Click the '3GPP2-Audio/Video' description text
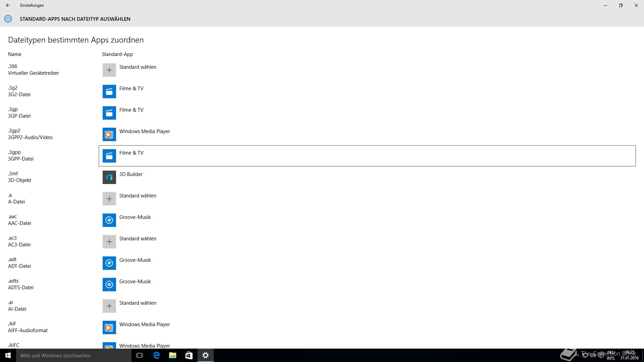Image resolution: width=644 pixels, height=362 pixels. [x=30, y=137]
